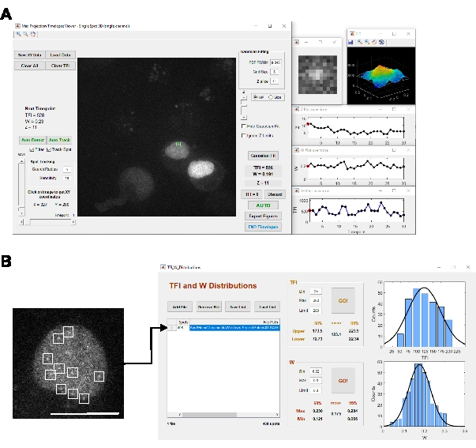Click the save icon in the 3D surface figure toolbar
Image resolution: width=476 pixels, height=448 pixels.
[x=352, y=43]
